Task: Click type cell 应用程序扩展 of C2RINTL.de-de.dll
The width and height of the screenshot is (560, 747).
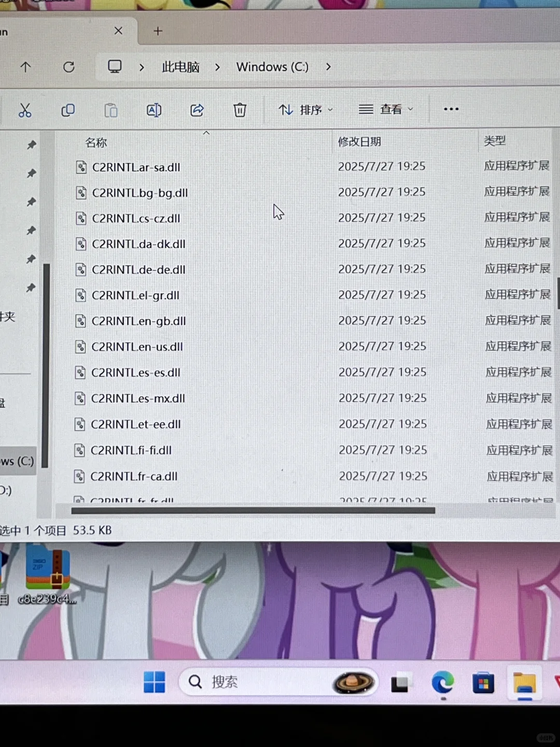Action: (x=517, y=269)
